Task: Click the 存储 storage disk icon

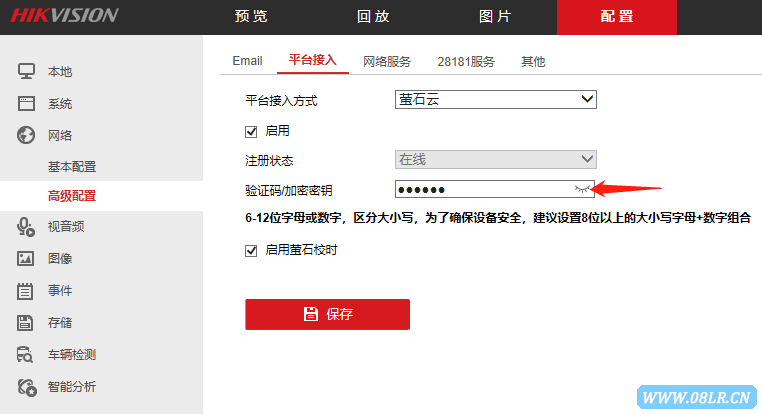Action: 27,323
